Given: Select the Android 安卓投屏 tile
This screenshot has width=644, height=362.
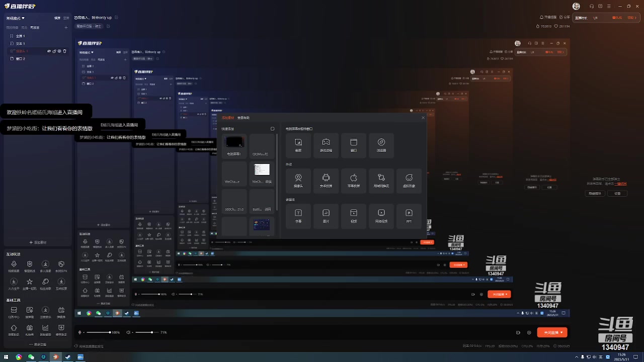Looking at the screenshot, I should pos(326,181).
